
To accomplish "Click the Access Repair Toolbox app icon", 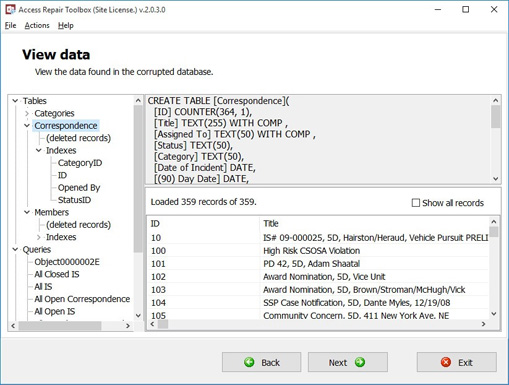I will pyautogui.click(x=10, y=9).
